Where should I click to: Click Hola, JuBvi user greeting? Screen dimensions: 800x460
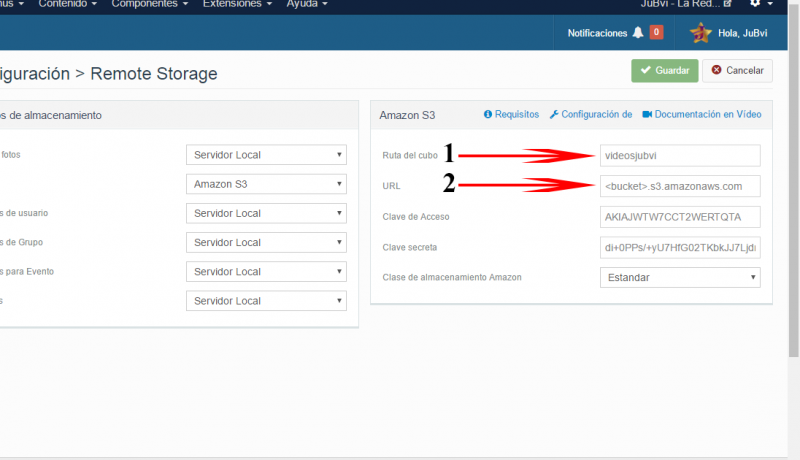point(742,33)
